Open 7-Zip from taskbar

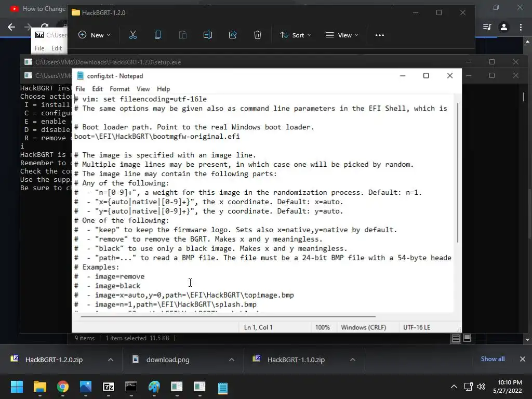pos(108,387)
